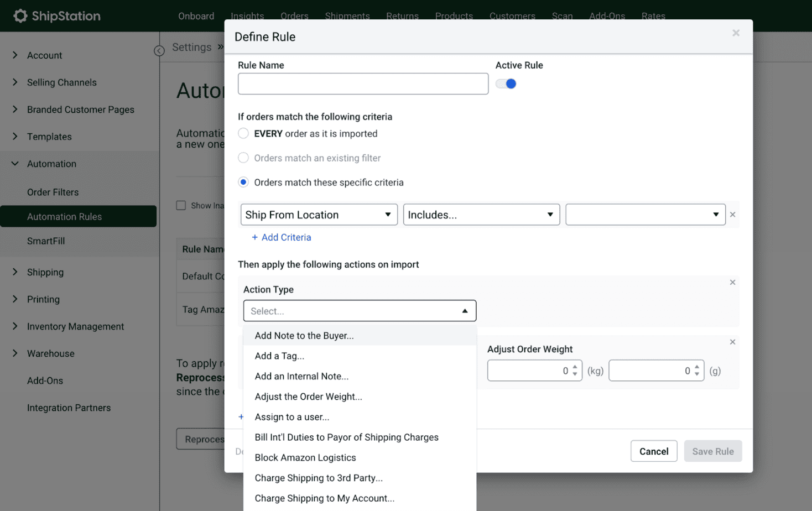Screen dimensions: 812x511
Task: Click the plus icon beside Add Criteria
Action: [254, 237]
